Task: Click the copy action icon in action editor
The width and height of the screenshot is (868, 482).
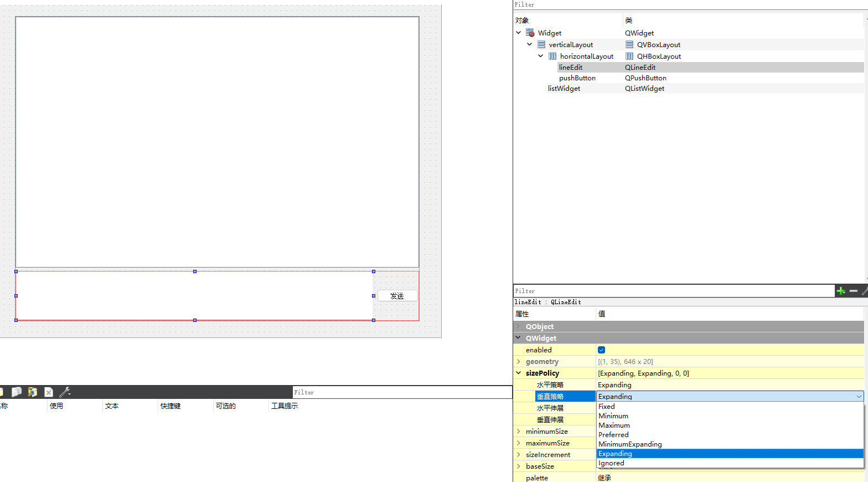Action: [x=17, y=392]
